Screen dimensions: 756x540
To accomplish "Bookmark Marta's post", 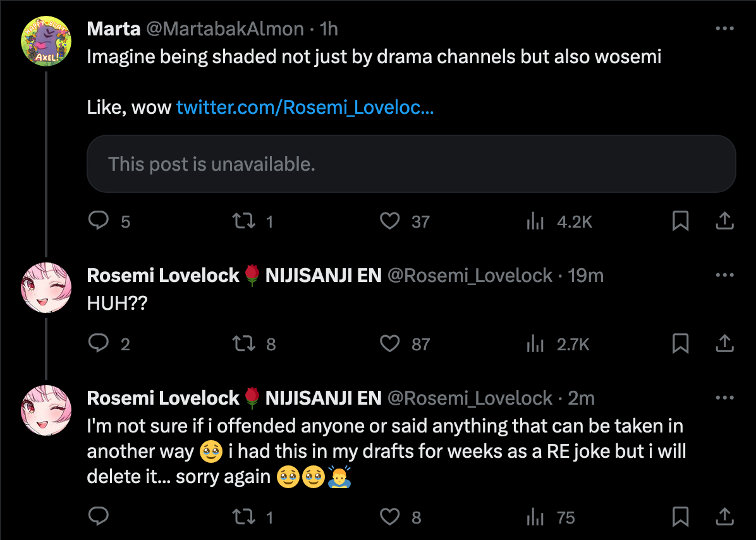I will coord(680,221).
